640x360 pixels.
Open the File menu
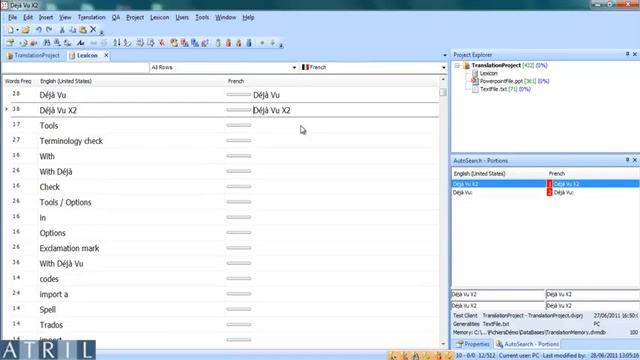pyautogui.click(x=13, y=18)
